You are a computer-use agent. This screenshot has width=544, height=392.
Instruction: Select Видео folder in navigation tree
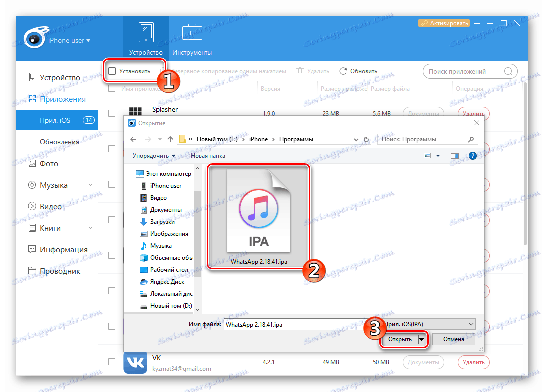pyautogui.click(x=154, y=198)
